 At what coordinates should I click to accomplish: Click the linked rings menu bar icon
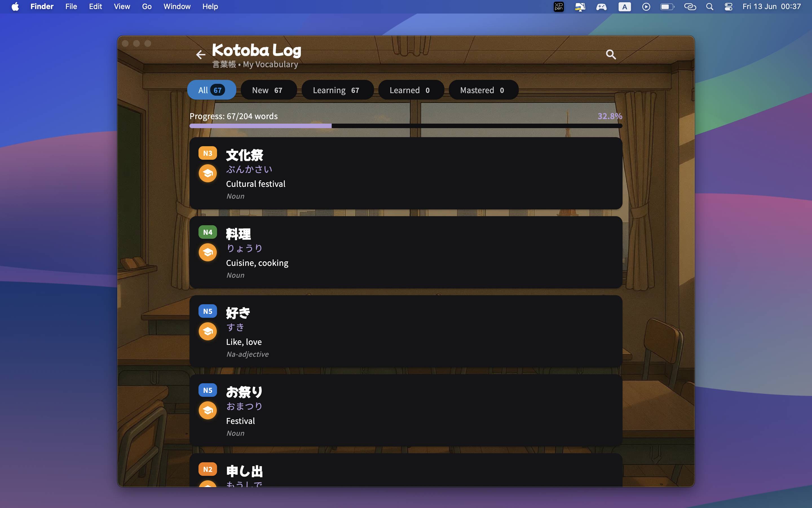pyautogui.click(x=690, y=6)
